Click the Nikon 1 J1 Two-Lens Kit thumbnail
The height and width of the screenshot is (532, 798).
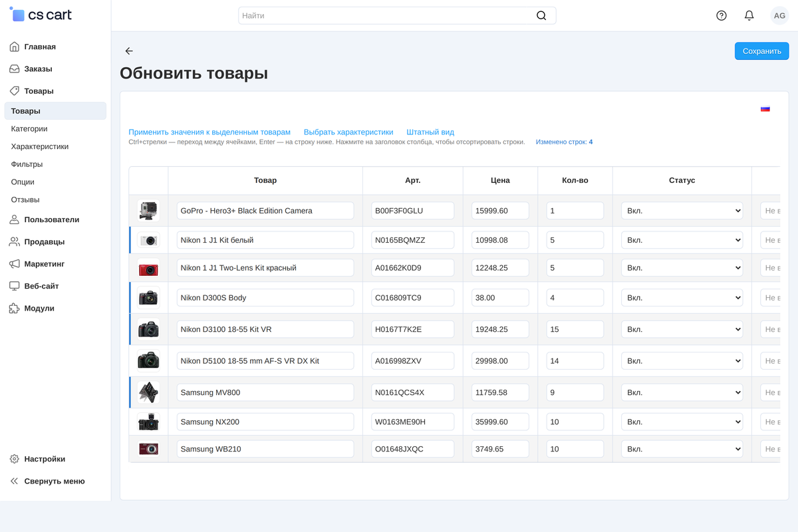(148, 269)
